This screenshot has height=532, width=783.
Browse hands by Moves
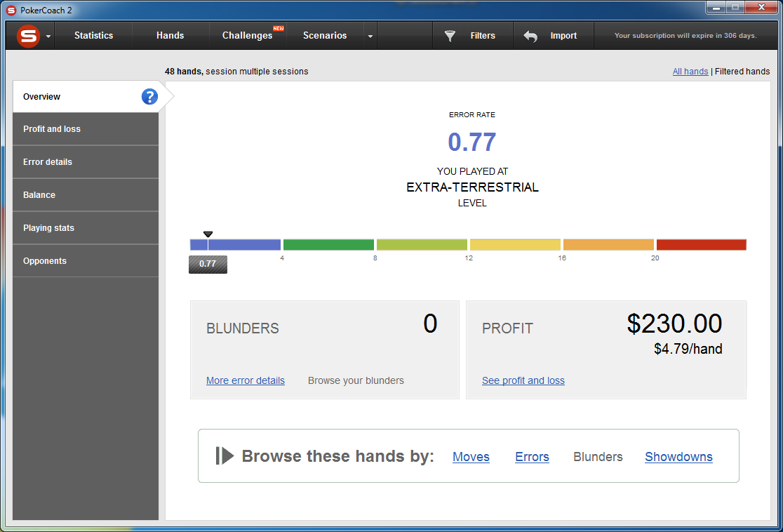pos(471,457)
